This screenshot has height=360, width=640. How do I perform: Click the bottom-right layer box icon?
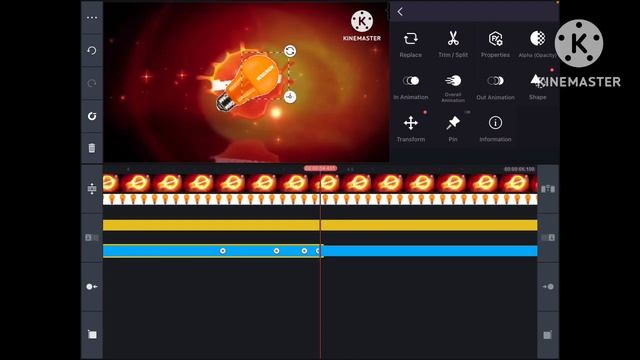pyautogui.click(x=548, y=335)
